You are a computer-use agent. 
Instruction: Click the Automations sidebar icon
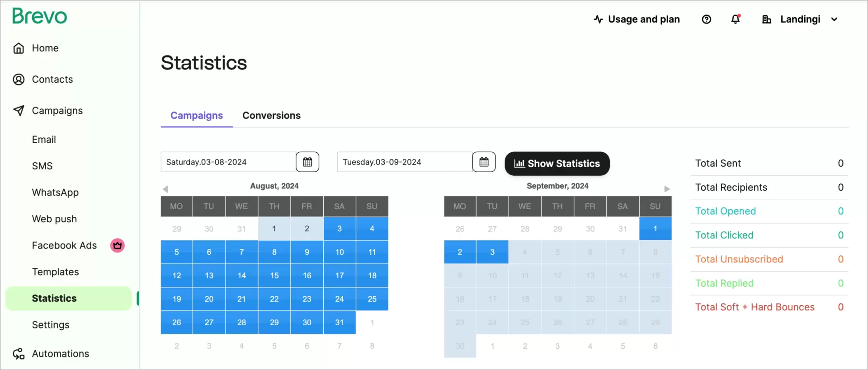pos(18,354)
